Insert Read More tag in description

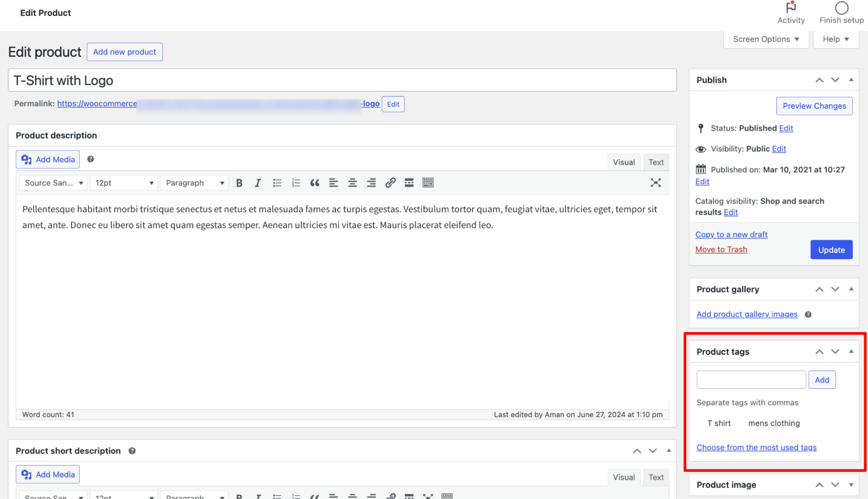(x=409, y=183)
